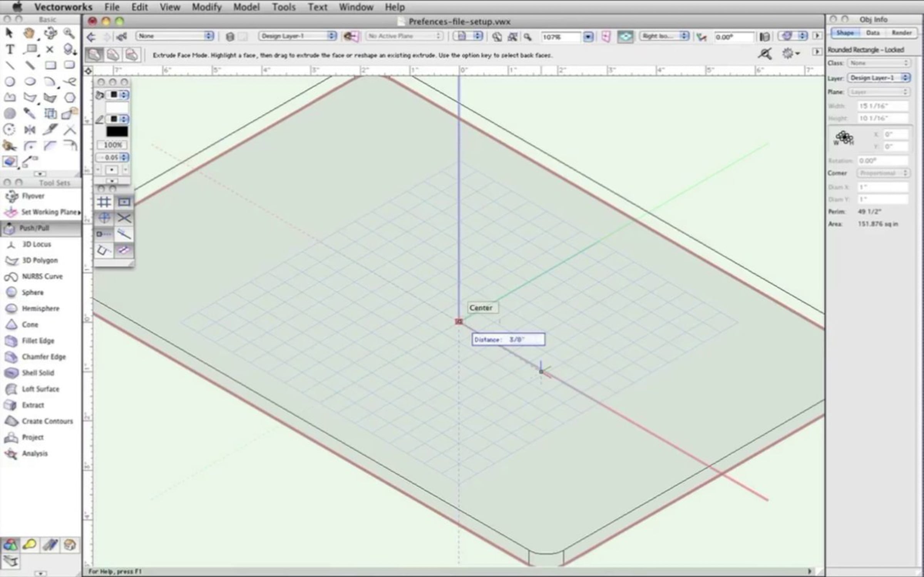
Task: Switch to the Render tab
Action: click(x=901, y=33)
